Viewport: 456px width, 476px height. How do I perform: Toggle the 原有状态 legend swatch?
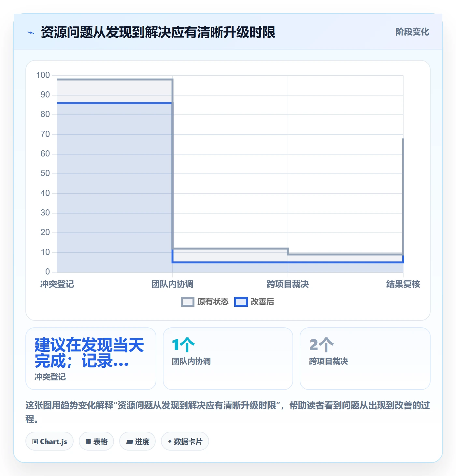pyautogui.click(x=187, y=302)
